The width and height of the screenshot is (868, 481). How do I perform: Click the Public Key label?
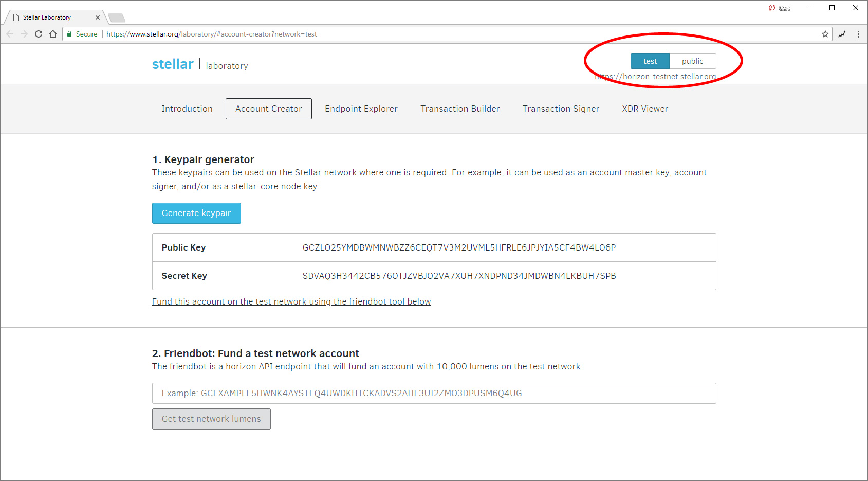click(183, 247)
